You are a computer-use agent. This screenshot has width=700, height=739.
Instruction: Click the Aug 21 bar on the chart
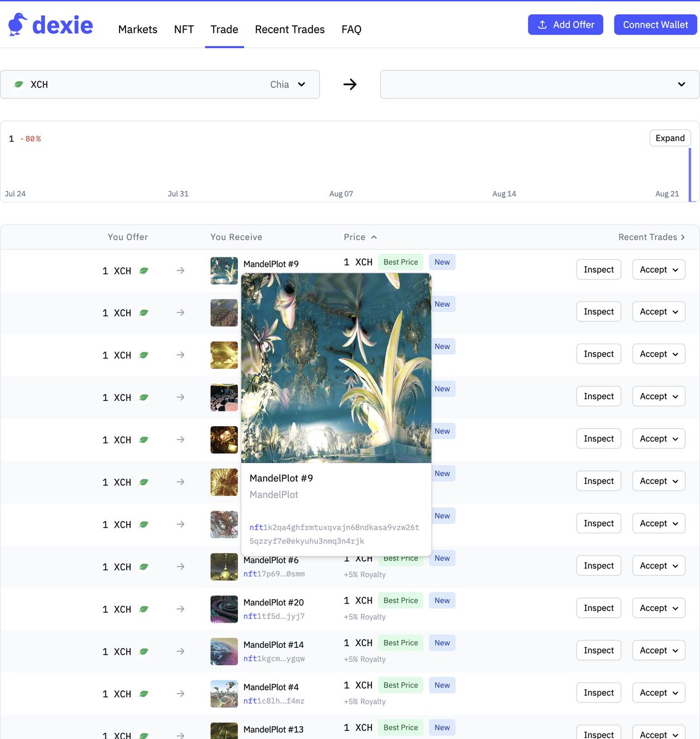(x=690, y=175)
